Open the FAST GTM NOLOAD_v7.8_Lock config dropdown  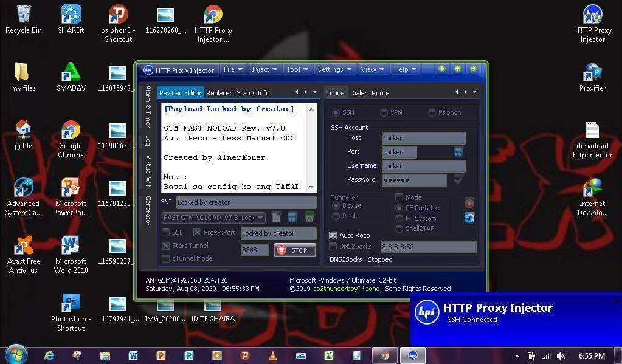pos(213,218)
